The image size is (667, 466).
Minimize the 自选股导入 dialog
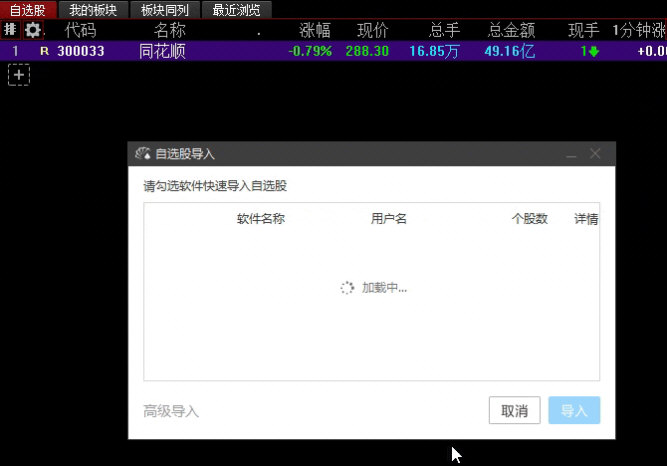point(571,154)
